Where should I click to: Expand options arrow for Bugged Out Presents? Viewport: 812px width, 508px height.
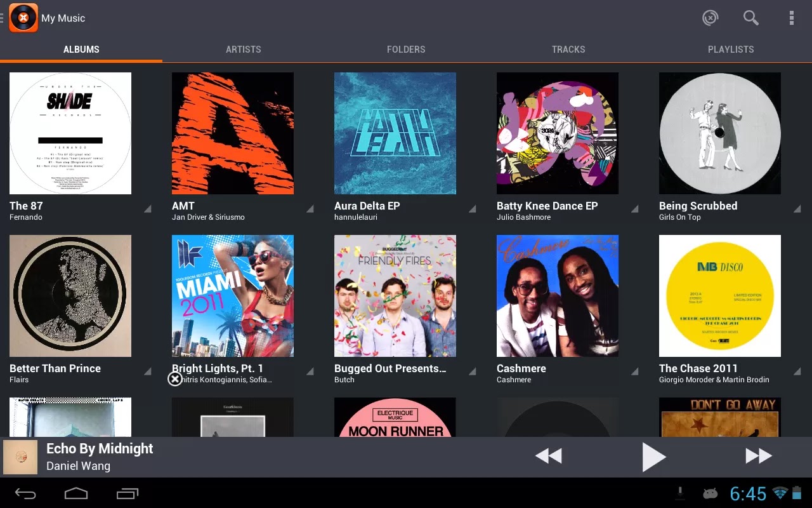click(473, 371)
